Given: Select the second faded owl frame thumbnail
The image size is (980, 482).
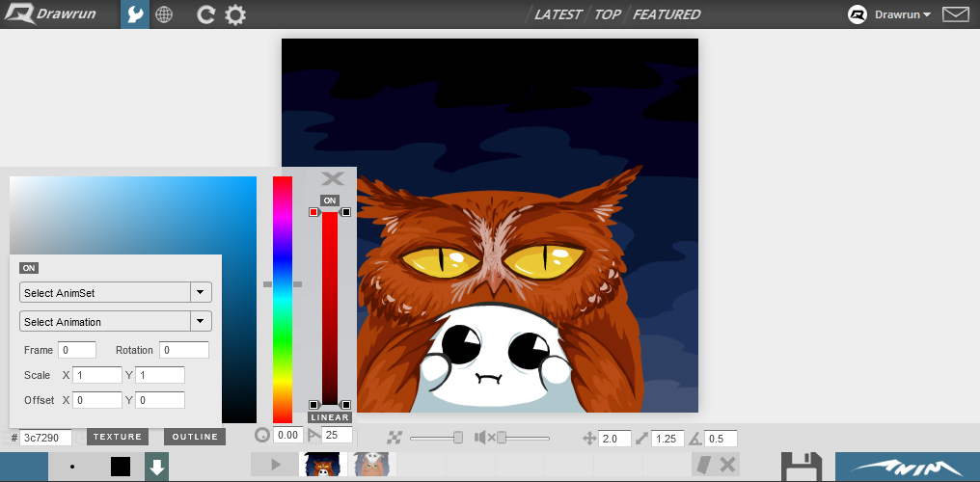Looking at the screenshot, I should [372, 465].
